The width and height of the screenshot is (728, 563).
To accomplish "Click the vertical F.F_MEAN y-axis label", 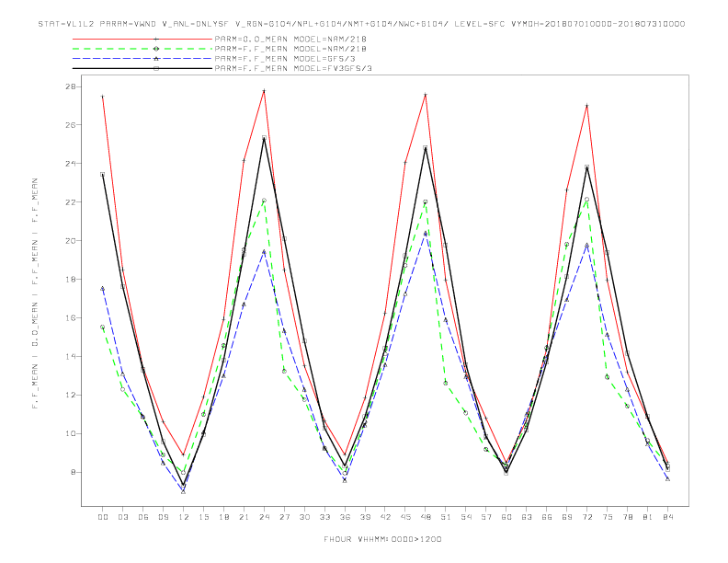I will (x=35, y=293).
